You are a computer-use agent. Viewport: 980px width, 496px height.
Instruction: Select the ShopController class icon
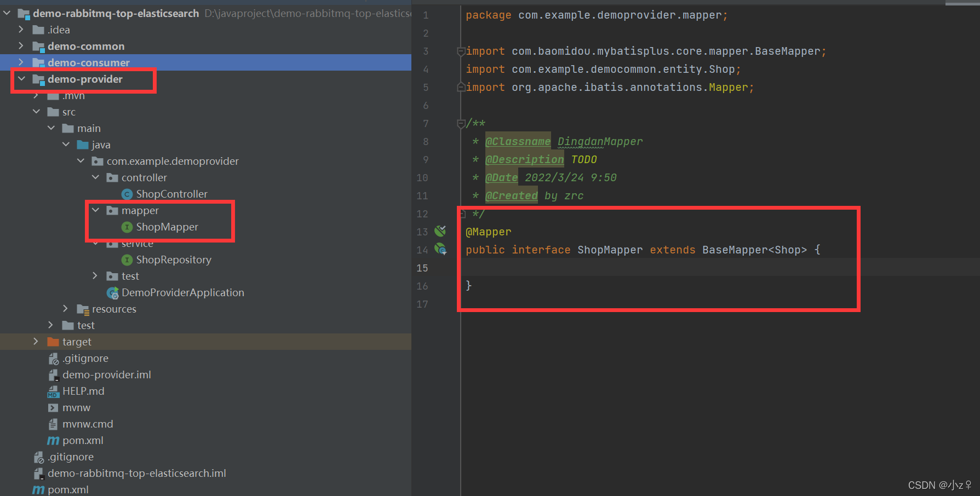pos(127,194)
